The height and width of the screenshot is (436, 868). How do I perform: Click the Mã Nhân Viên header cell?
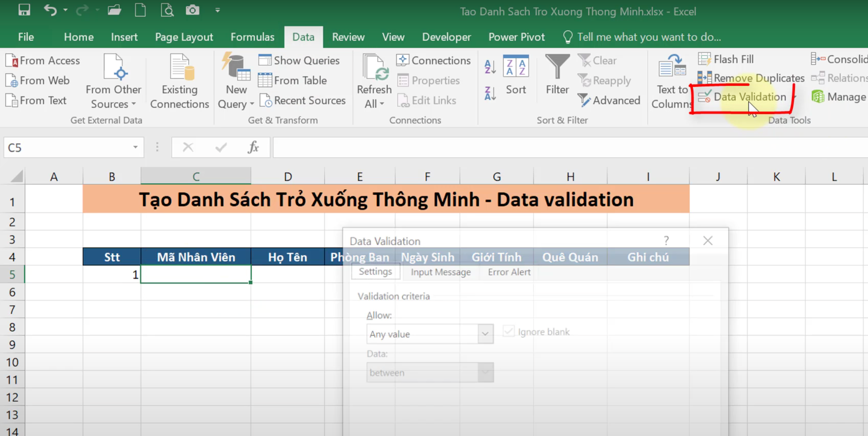[x=196, y=257]
